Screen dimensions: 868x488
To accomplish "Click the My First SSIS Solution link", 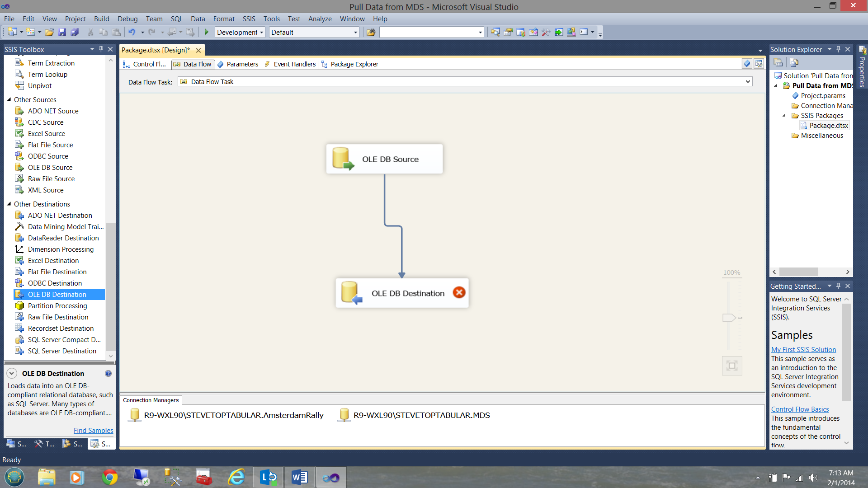I will (803, 349).
